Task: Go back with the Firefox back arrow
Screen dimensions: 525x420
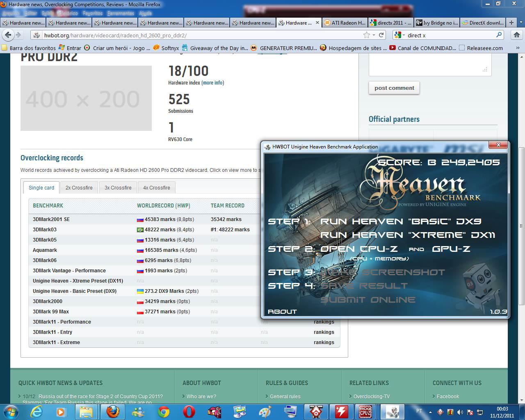Action: tap(9, 35)
